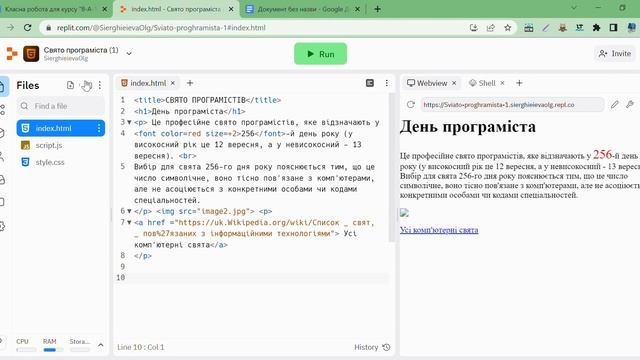
Task: Open History in the editor status bar
Action: [x=372, y=347]
